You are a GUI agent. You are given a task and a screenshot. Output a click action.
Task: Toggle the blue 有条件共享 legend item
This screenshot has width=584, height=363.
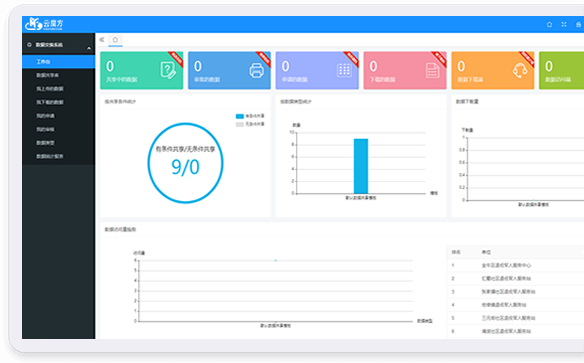coord(250,116)
